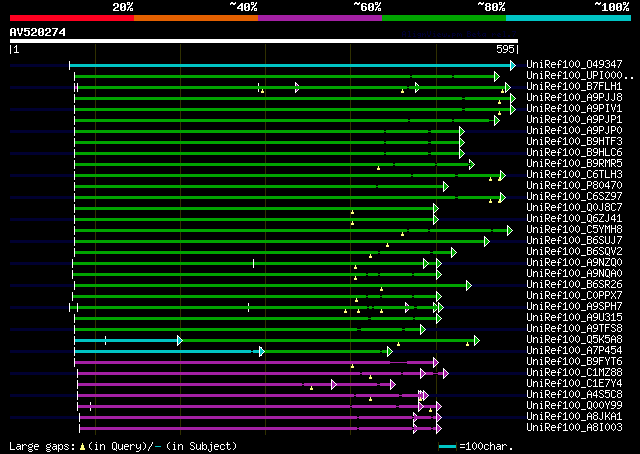
Task: Click the 595 query end position label
Action: 505,49
